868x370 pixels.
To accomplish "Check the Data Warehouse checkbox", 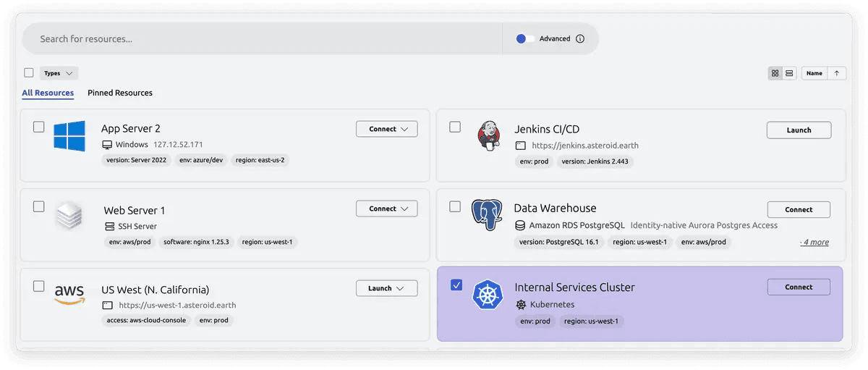I will click(x=455, y=206).
